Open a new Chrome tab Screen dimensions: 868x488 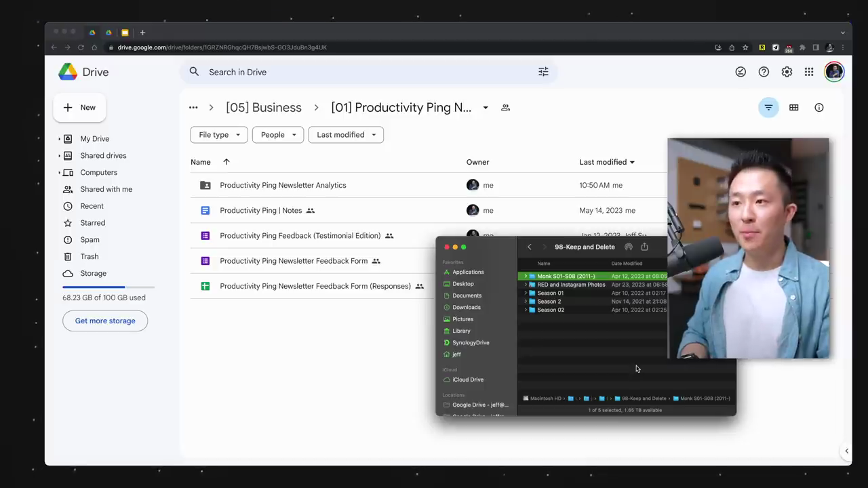click(x=142, y=33)
